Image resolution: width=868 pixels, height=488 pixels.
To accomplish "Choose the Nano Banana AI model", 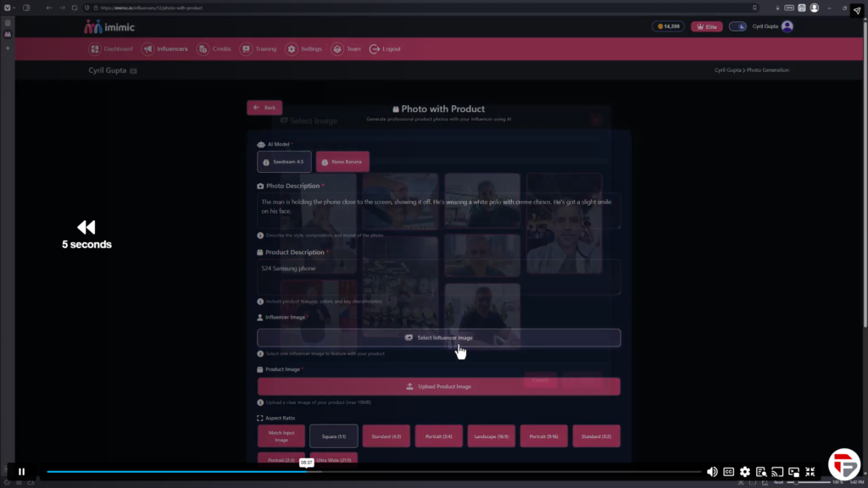I will click(x=342, y=161).
